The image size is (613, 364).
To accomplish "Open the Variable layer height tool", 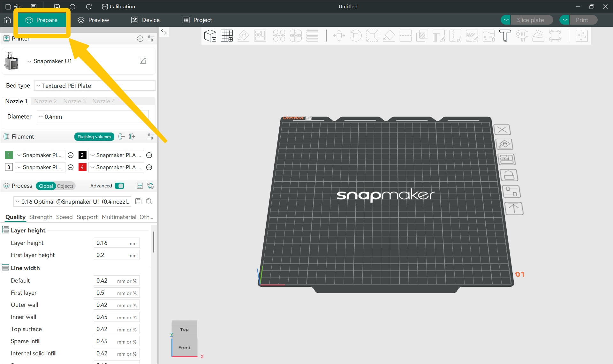I will click(x=312, y=36).
